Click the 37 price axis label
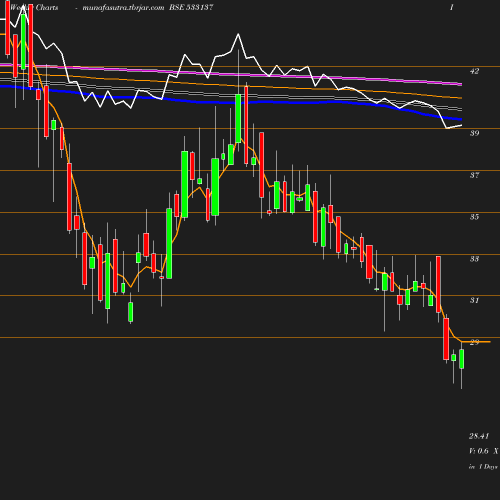This screenshot has width=500, height=500. [x=474, y=175]
